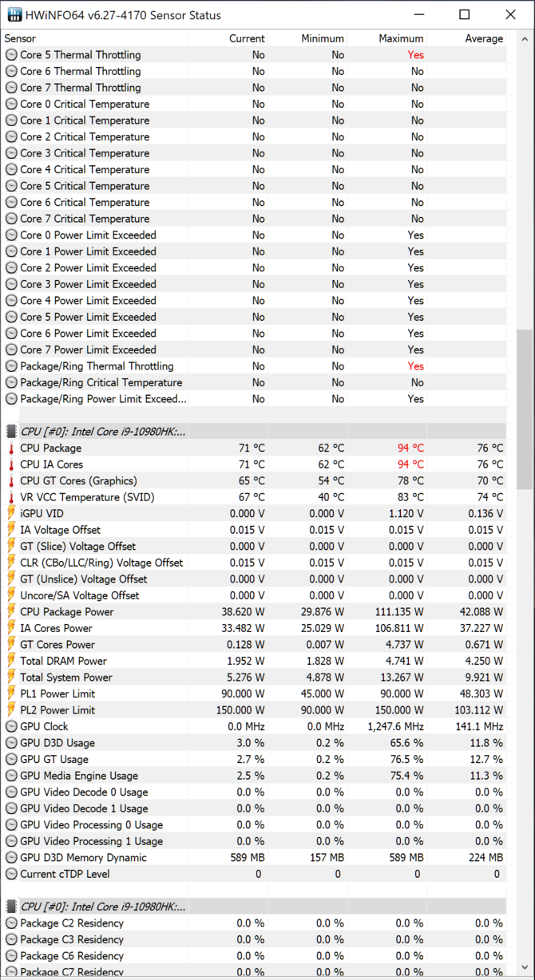Click the 111.135 W maximum CPU Package Power value

pos(398,612)
